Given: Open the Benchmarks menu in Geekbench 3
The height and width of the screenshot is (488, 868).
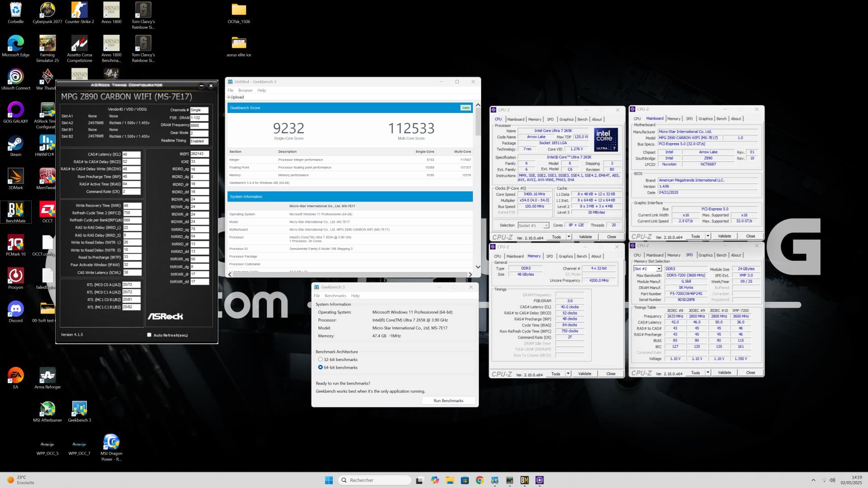Looking at the screenshot, I should point(335,296).
